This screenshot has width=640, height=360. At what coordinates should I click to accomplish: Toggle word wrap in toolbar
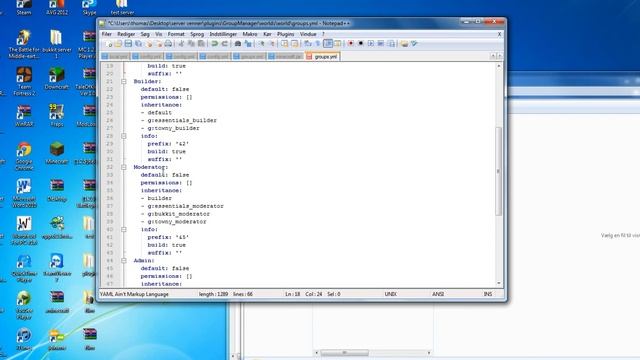[x=308, y=44]
